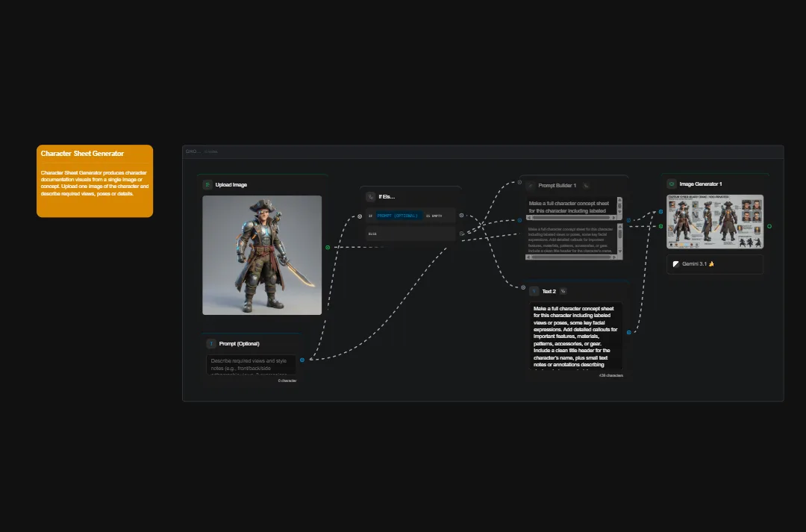Select the Image Generator 1 node icon
Image resolution: width=806 pixels, height=532 pixels.
pos(672,184)
